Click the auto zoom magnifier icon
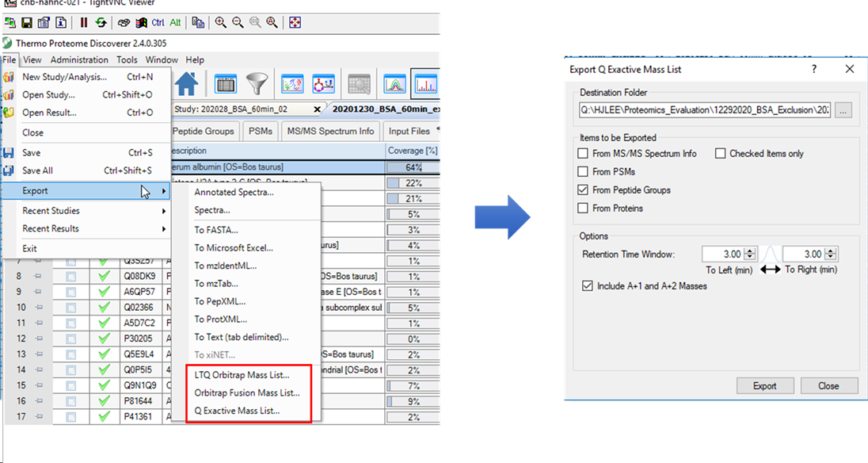This screenshot has height=463, width=868. pyautogui.click(x=272, y=23)
